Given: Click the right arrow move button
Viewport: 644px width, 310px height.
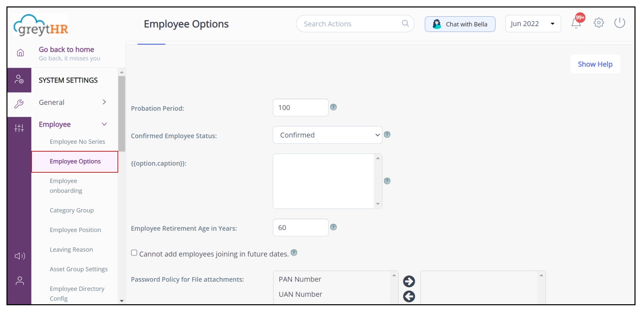Looking at the screenshot, I should point(409,281).
